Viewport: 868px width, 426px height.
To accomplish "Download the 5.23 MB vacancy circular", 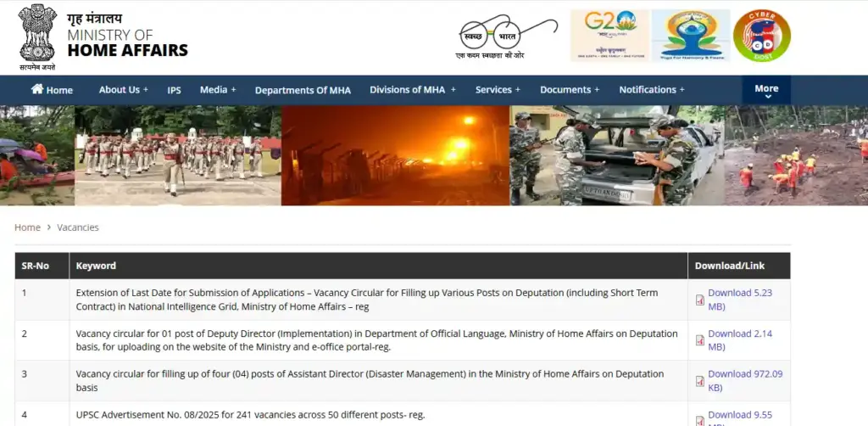I will click(x=739, y=299).
